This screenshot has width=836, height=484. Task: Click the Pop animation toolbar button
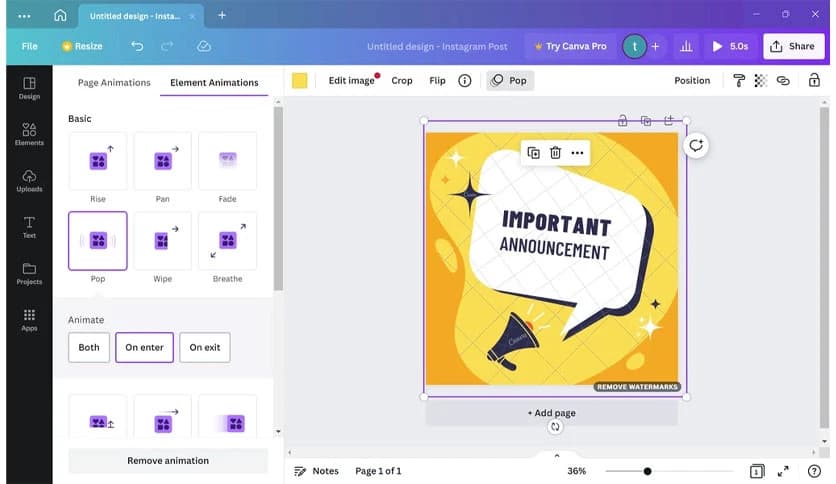click(x=510, y=80)
